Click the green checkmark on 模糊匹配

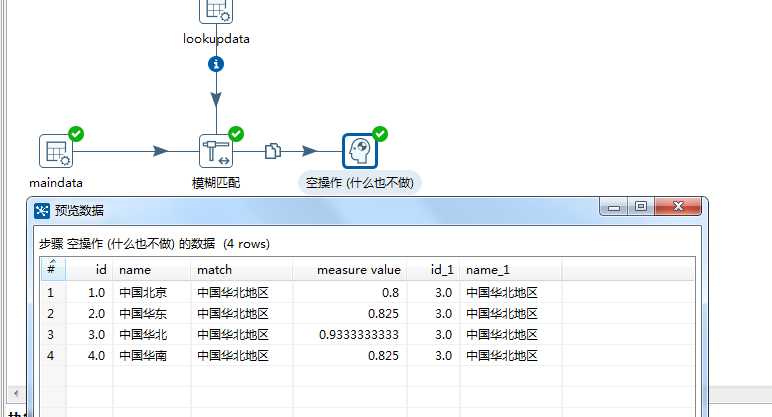[236, 134]
